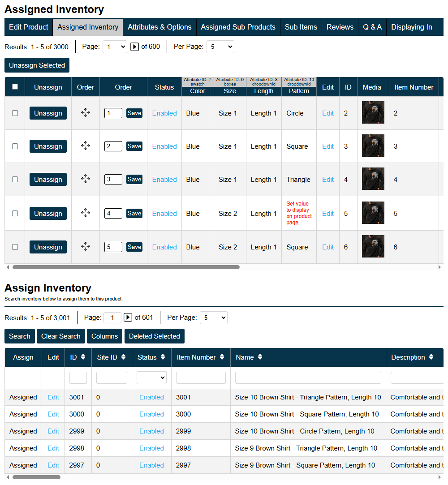Sort Assign Inventory table by ID
The image size is (448, 485).
83,357
